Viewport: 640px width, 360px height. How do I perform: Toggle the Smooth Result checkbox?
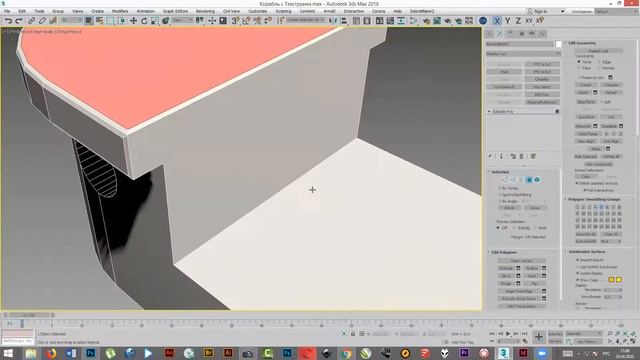[578, 260]
